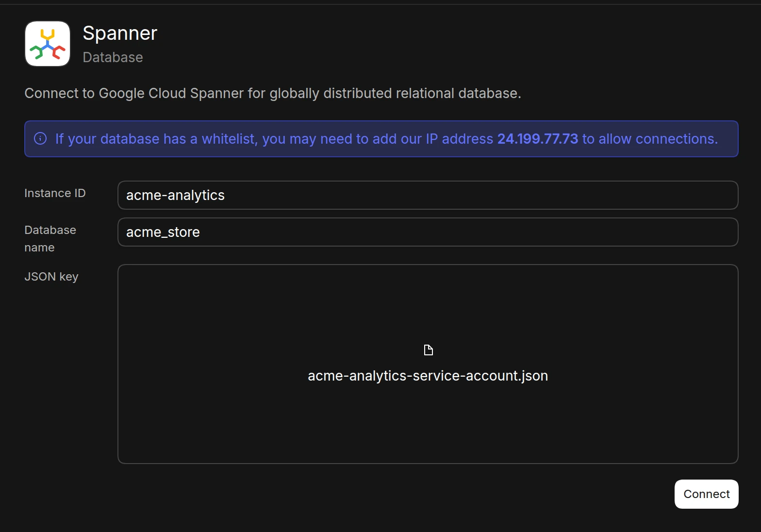This screenshot has width=761, height=532.
Task: Click the JSON key file upload area
Action: point(428,364)
